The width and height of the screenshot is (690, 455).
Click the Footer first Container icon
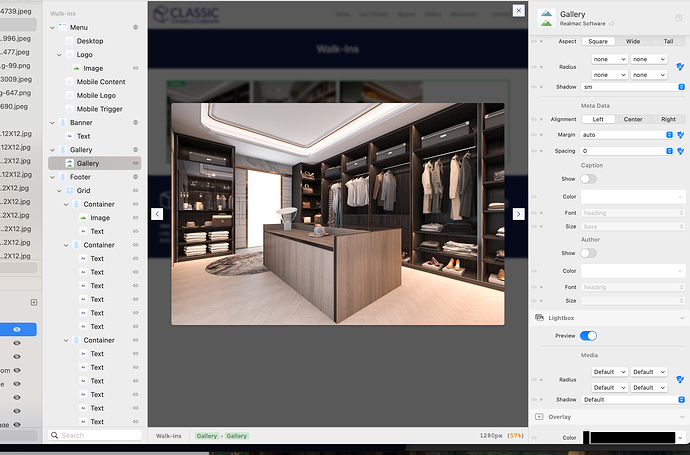pos(77,204)
